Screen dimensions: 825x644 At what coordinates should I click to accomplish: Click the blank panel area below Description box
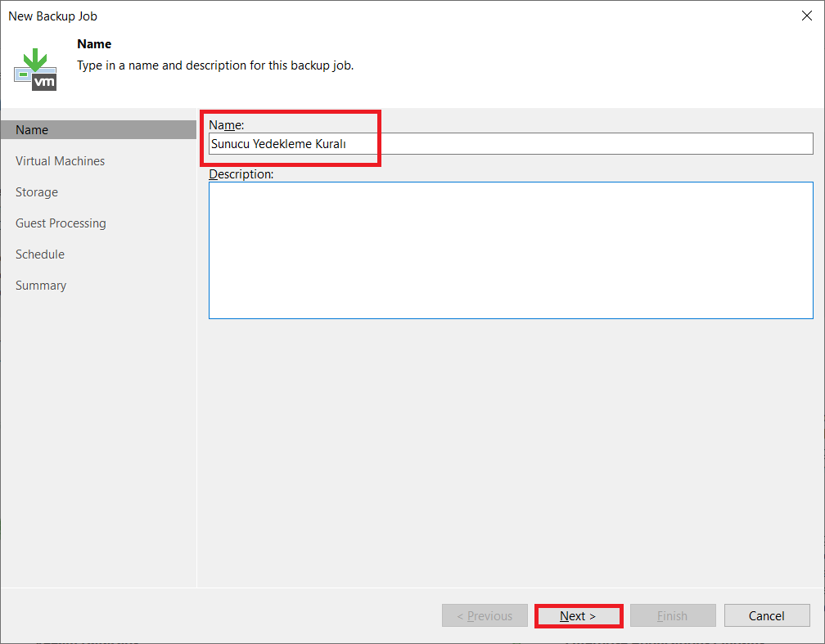[511, 450]
